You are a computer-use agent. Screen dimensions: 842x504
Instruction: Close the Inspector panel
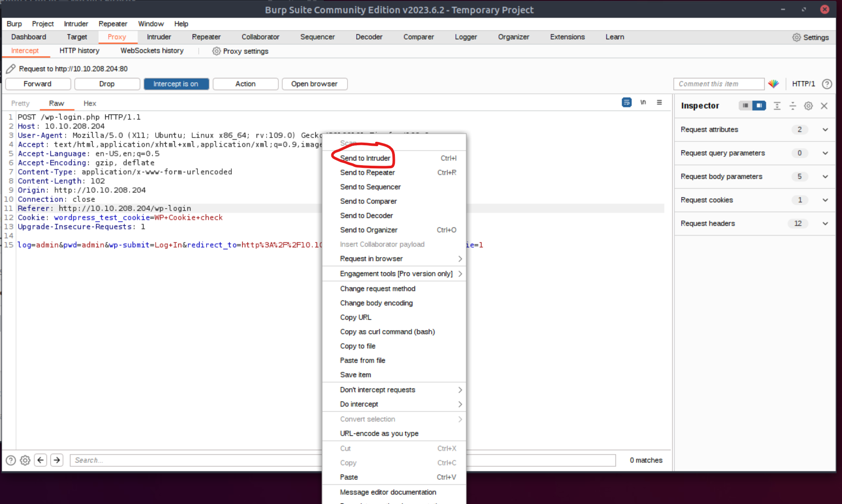(824, 106)
